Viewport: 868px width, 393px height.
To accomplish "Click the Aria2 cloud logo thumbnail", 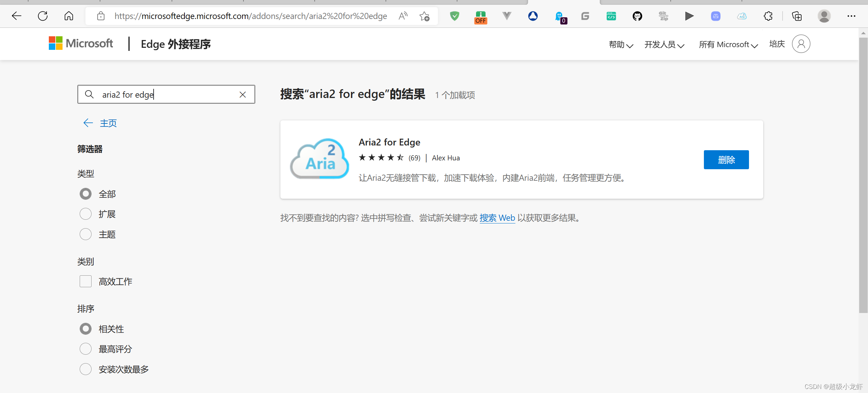I will tap(319, 159).
